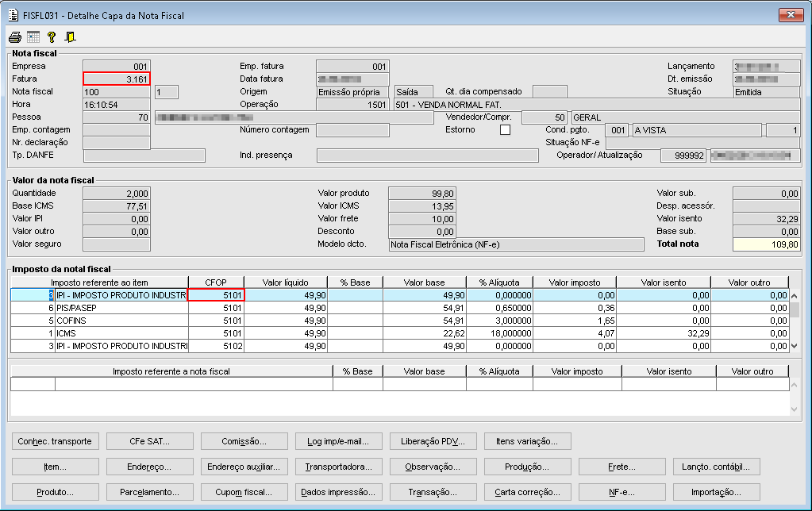Open Conhec. transporte button

pyautogui.click(x=55, y=442)
